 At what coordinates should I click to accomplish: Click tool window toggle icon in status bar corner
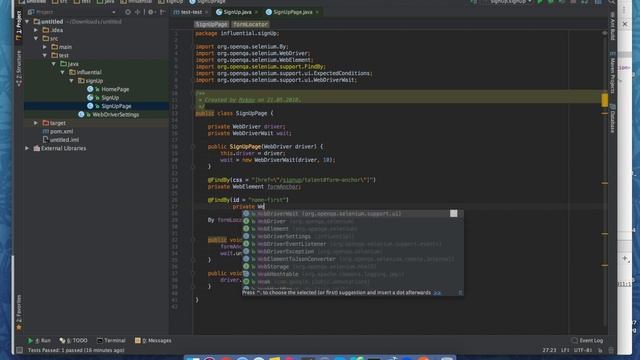[19, 350]
